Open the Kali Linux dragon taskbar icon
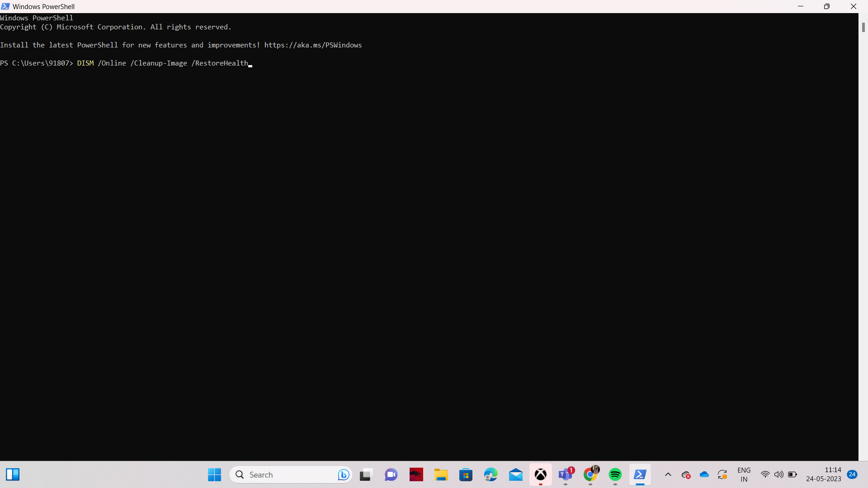The height and width of the screenshot is (488, 868). click(416, 474)
